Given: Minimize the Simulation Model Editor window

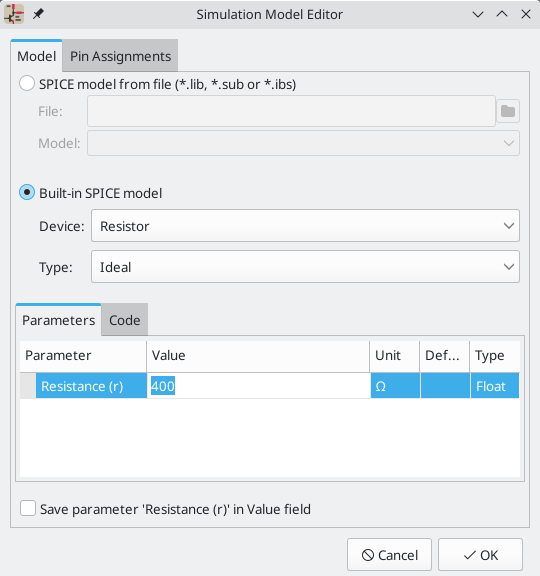Looking at the screenshot, I should (x=478, y=14).
